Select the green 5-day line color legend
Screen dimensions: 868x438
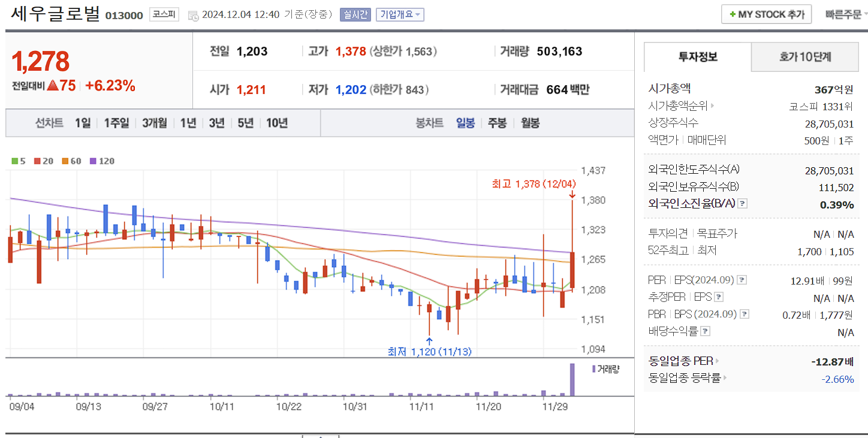15,161
